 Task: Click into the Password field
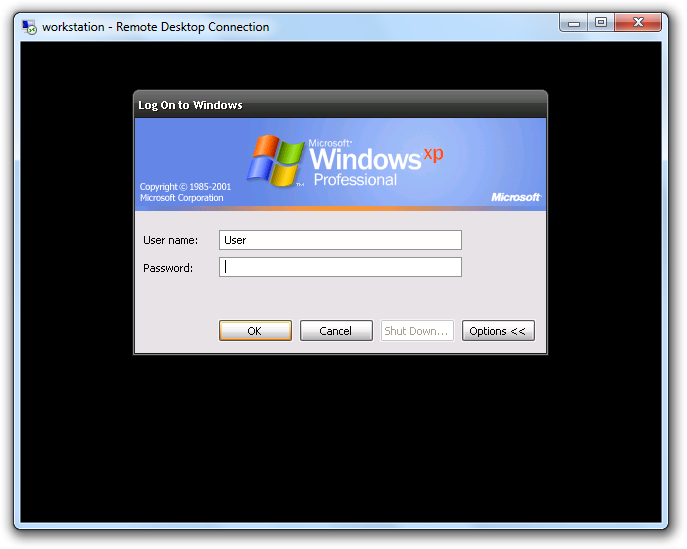(340, 267)
